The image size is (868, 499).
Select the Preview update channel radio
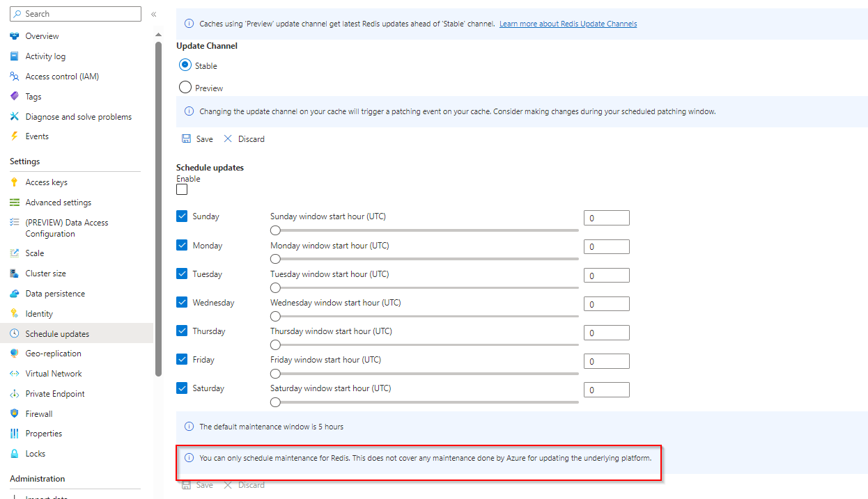coord(185,88)
